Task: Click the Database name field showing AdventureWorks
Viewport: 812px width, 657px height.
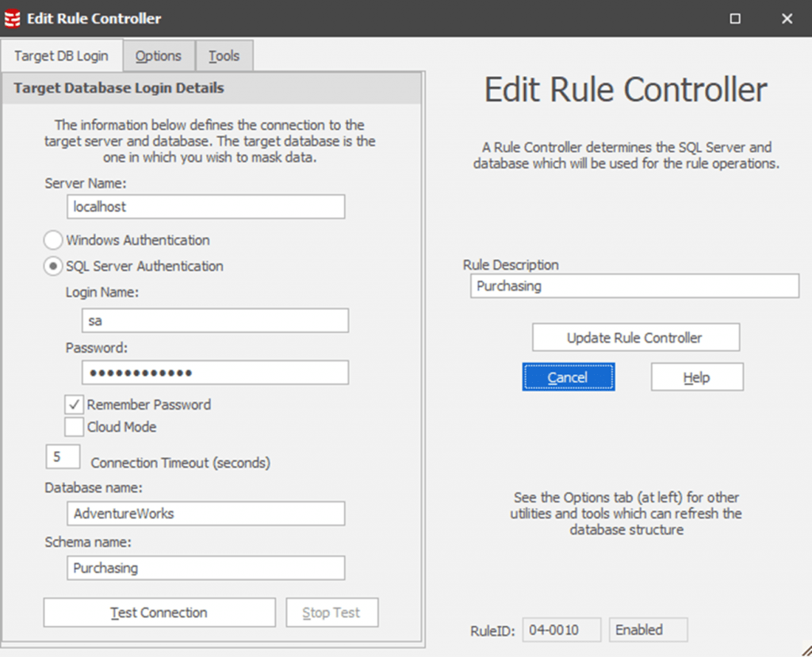Action: 205,513
